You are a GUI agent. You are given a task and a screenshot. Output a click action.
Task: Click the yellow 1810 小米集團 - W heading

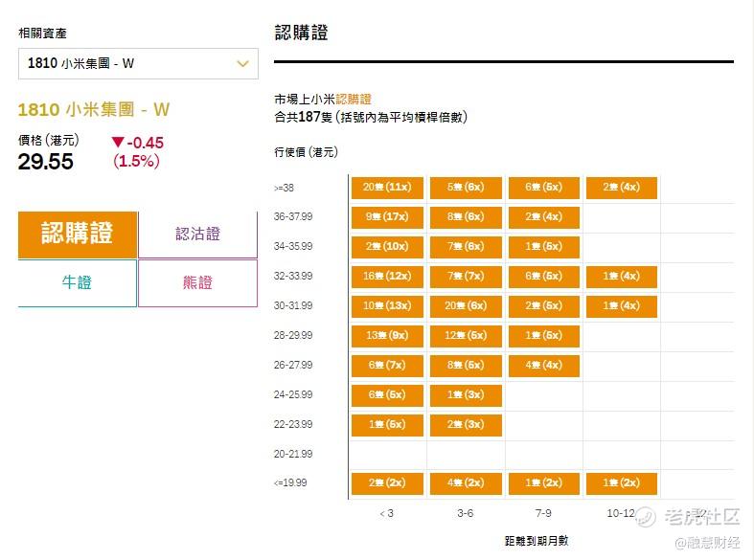(94, 109)
